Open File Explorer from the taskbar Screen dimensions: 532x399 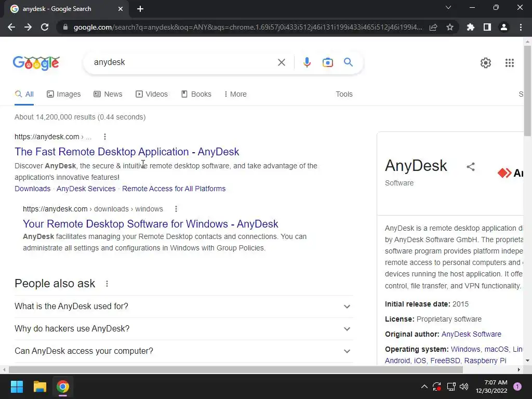[x=39, y=387]
